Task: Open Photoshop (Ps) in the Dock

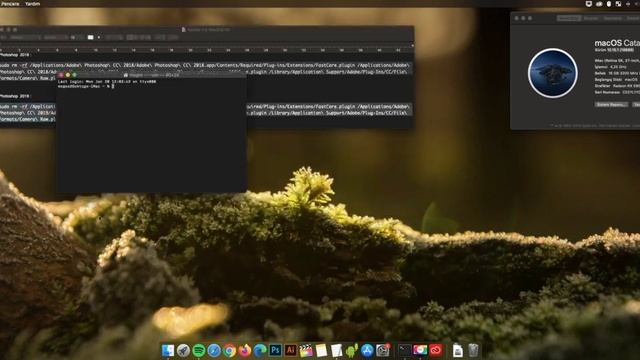Action: 276,350
